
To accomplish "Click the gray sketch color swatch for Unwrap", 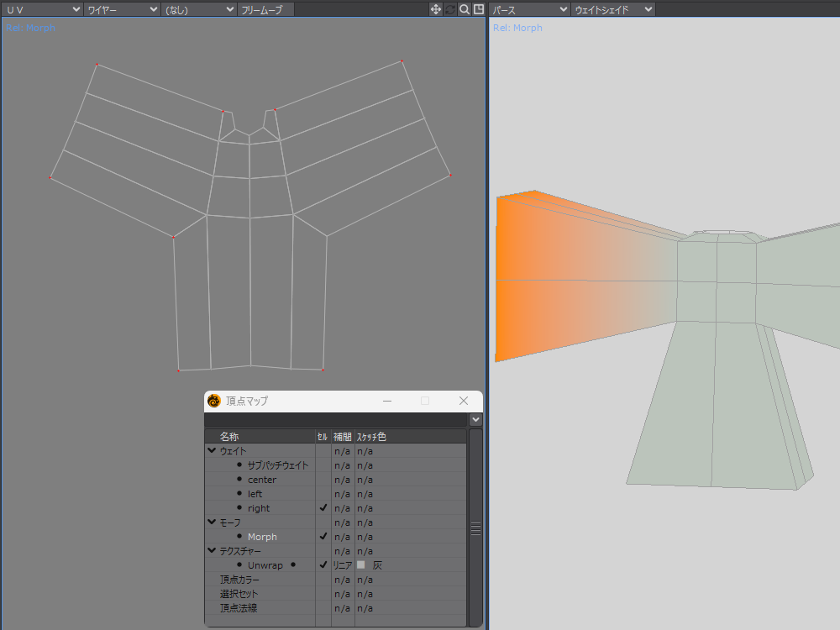I will 361,565.
